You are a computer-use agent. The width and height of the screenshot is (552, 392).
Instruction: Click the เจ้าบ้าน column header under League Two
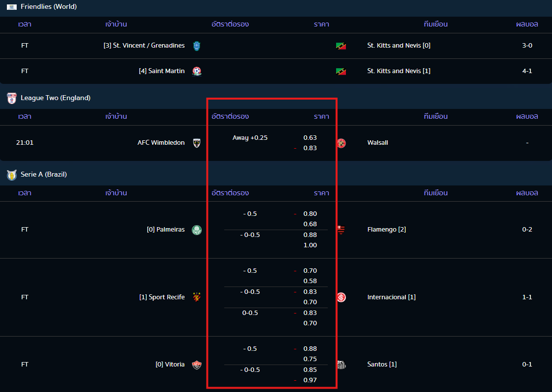pos(116,116)
